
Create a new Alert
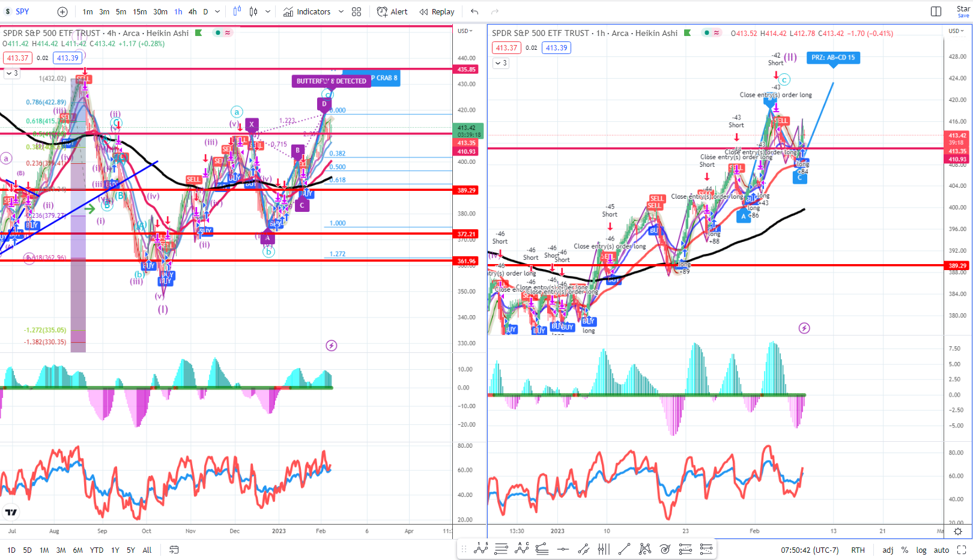pos(392,11)
